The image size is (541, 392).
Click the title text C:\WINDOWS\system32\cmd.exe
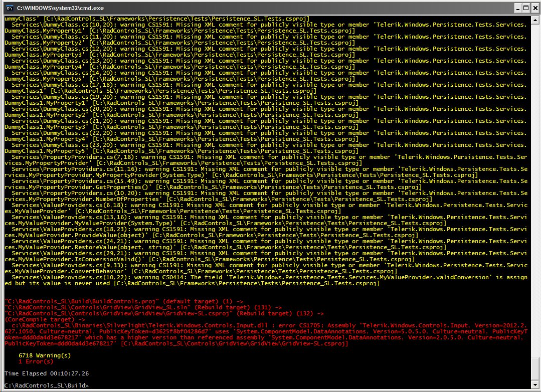click(60, 8)
